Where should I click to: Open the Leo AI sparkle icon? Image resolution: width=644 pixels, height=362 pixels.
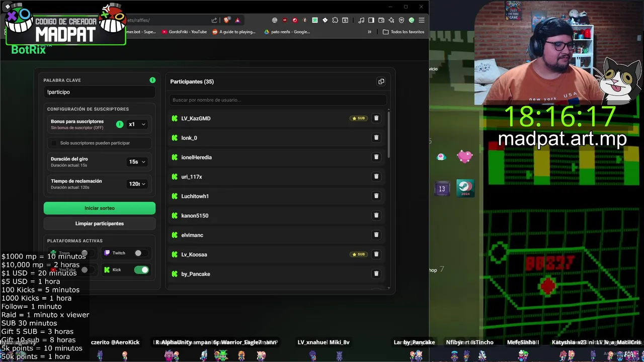(391, 20)
